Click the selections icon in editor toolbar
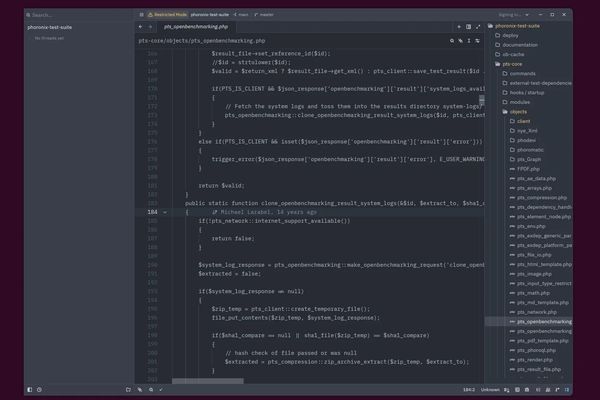Image resolution: width=600 pixels, height=400 pixels. 469,41
